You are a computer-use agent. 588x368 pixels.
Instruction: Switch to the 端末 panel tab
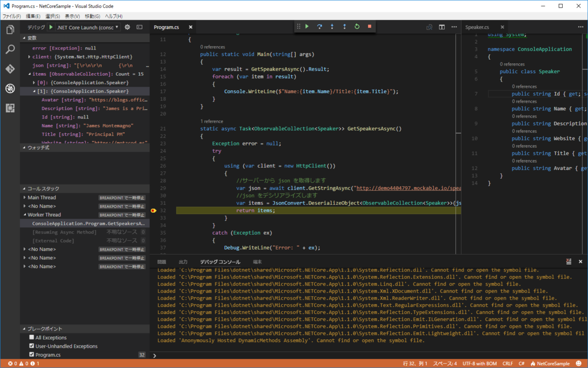coord(257,262)
